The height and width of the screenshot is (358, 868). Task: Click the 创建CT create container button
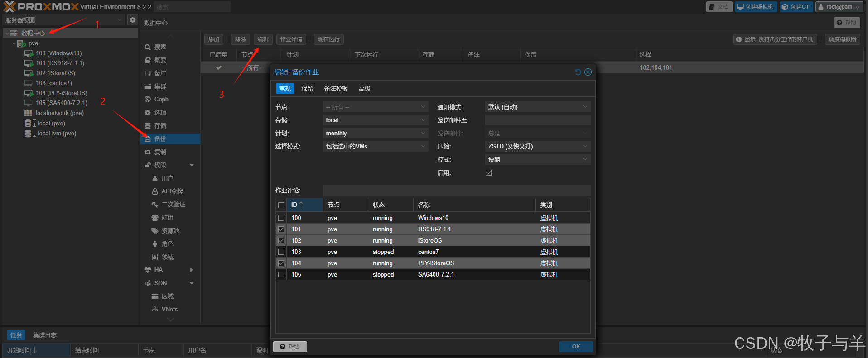(x=796, y=7)
